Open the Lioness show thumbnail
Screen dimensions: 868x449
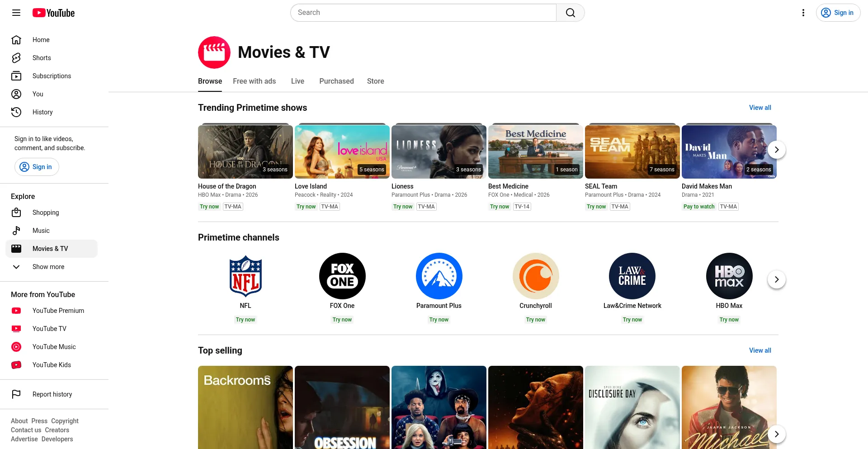[439, 152]
